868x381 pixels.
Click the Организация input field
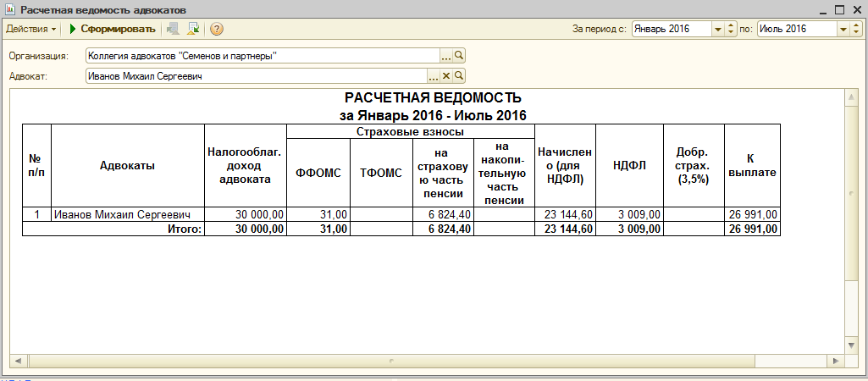point(263,56)
